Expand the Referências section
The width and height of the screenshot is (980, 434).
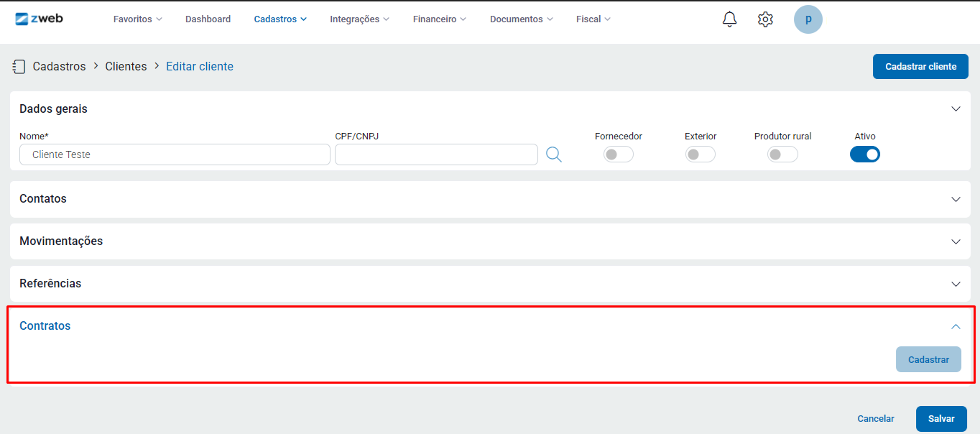pos(956,284)
